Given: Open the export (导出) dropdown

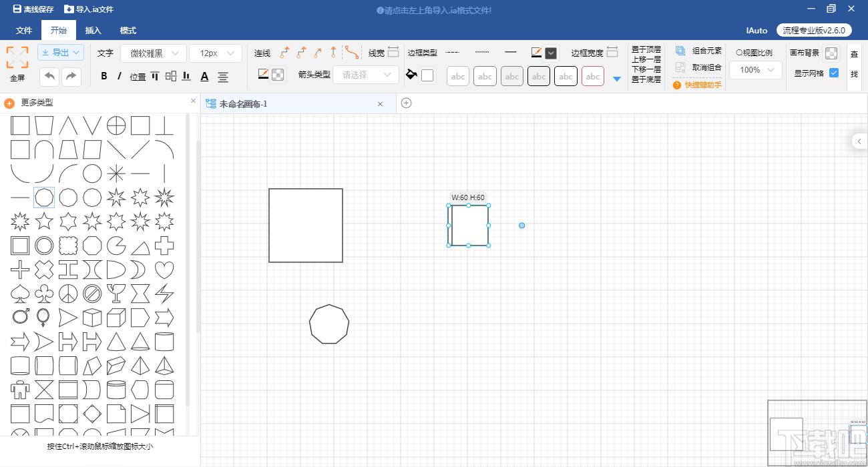Looking at the screenshot, I should click(x=61, y=53).
